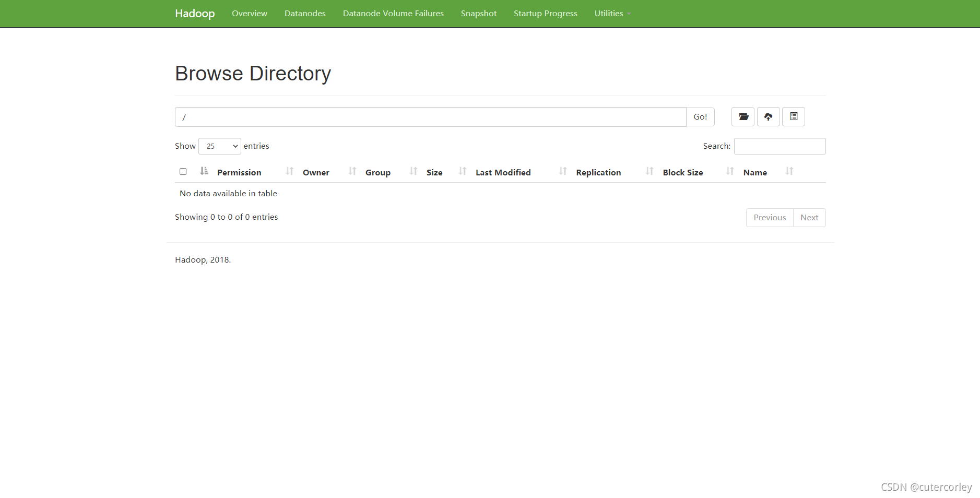Click the Size column header to sort
The height and width of the screenshot is (498, 980).
434,172
